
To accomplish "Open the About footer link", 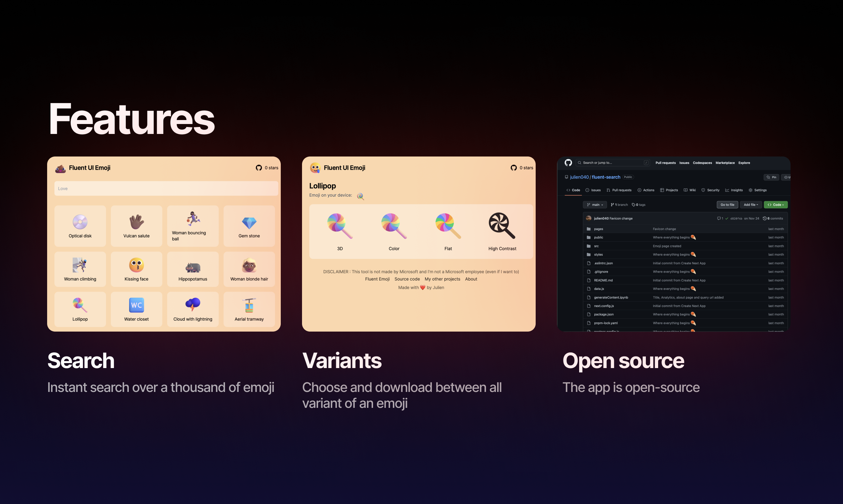I will point(471,279).
